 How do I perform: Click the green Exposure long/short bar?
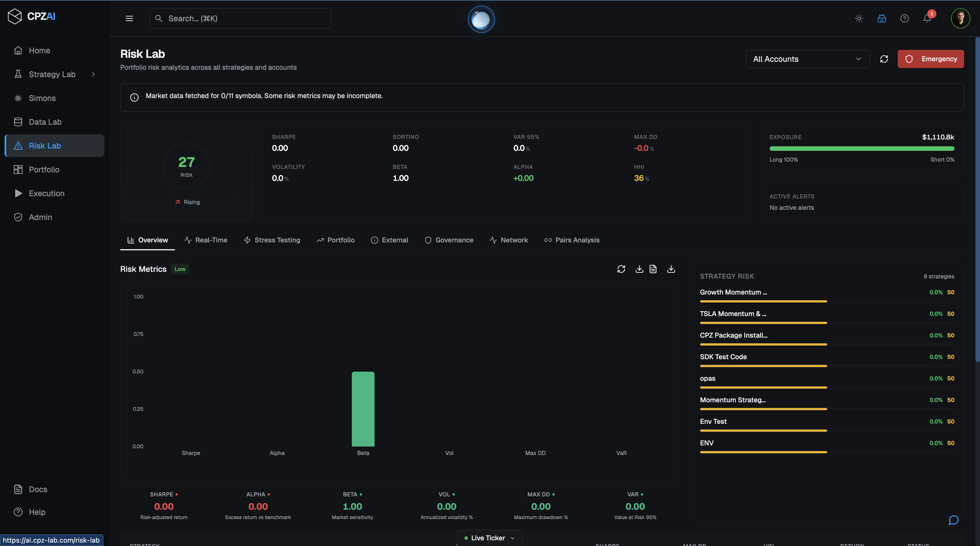(x=861, y=149)
